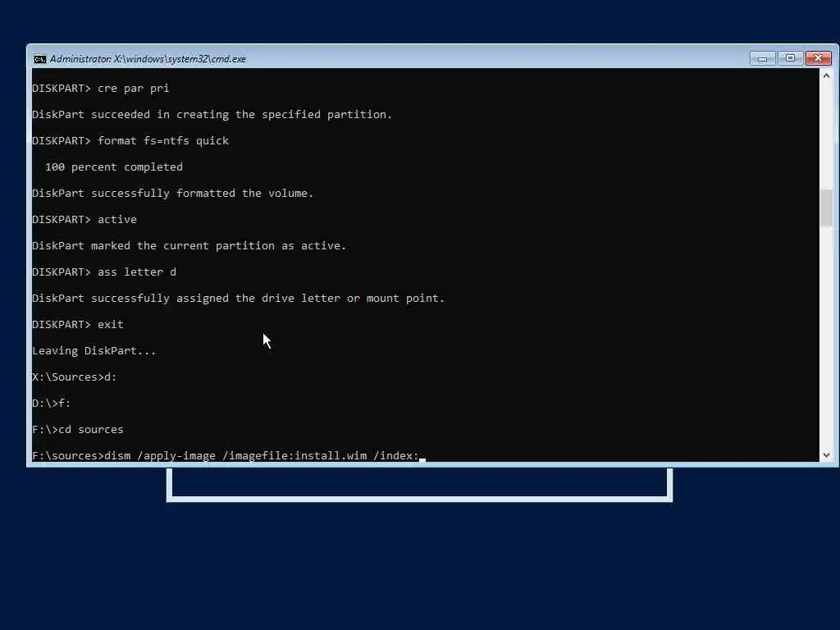Click 'DiskPart successfully formatted the volume.'
Image resolution: width=840 pixels, height=630 pixels.
(x=172, y=194)
